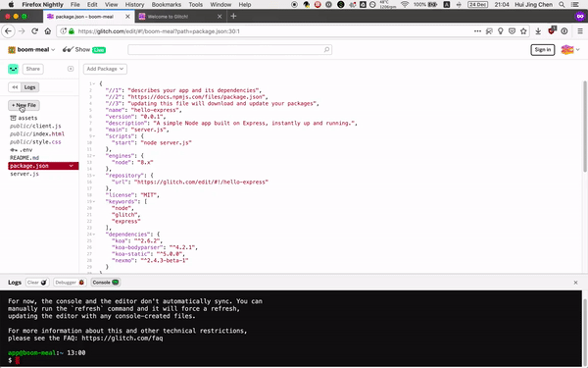Click the Pocket save icon in address bar
The width and height of the screenshot is (588, 368).
click(x=512, y=31)
